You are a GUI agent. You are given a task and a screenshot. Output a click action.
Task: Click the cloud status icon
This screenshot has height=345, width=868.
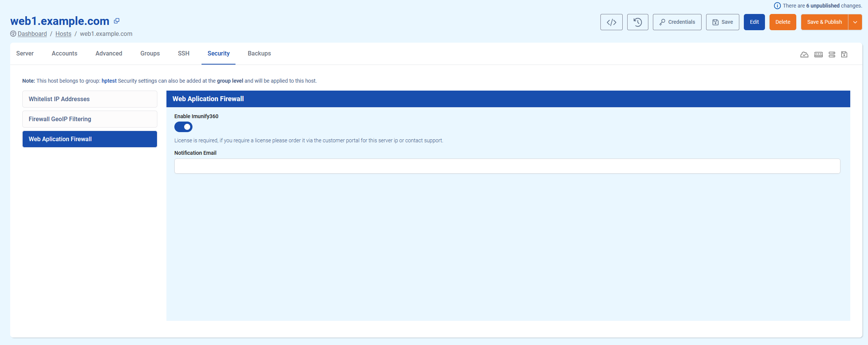(804, 55)
